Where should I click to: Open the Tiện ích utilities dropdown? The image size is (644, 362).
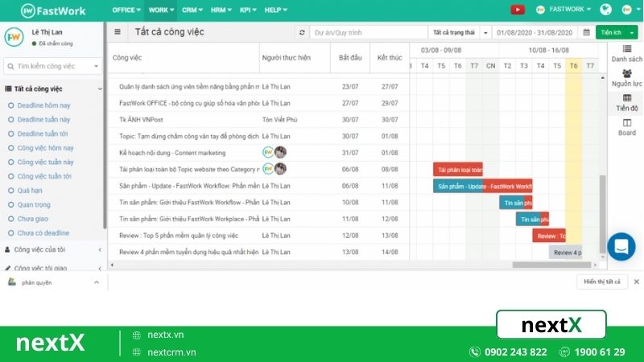617,32
